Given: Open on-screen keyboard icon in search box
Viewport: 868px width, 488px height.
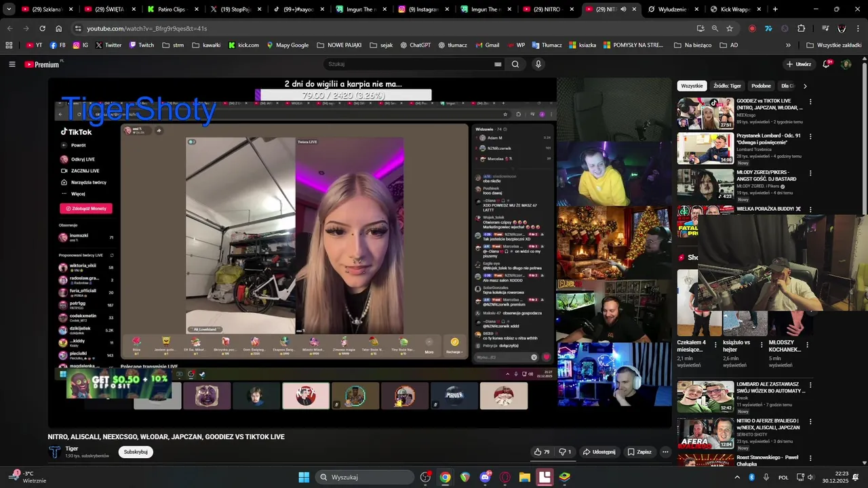Looking at the screenshot, I should click(x=498, y=64).
